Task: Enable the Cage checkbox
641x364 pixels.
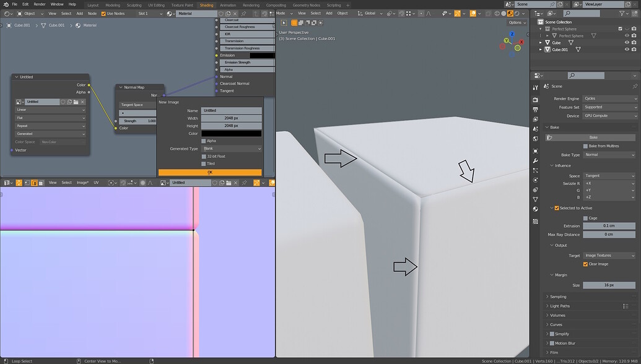Action: [x=585, y=218]
